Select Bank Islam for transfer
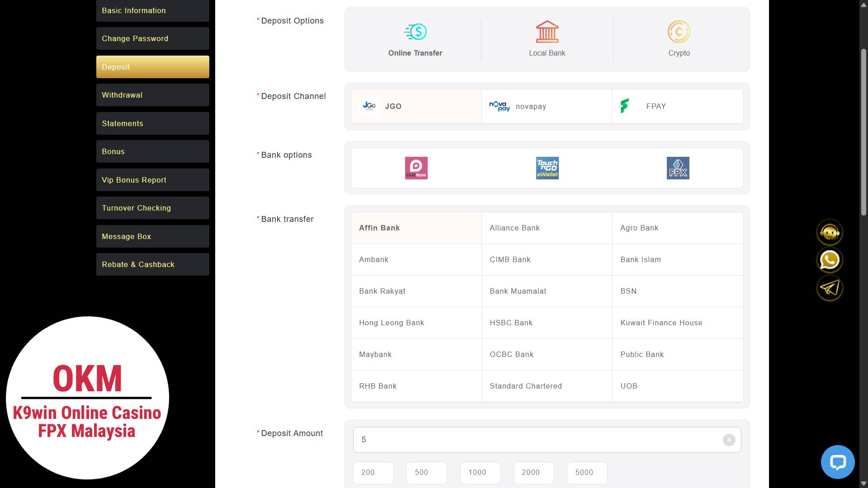 [x=678, y=260]
